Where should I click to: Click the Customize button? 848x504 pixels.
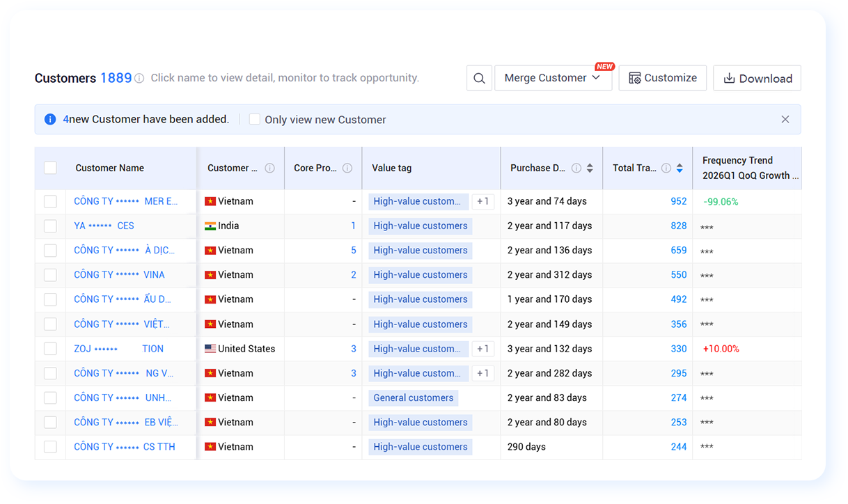click(x=663, y=78)
